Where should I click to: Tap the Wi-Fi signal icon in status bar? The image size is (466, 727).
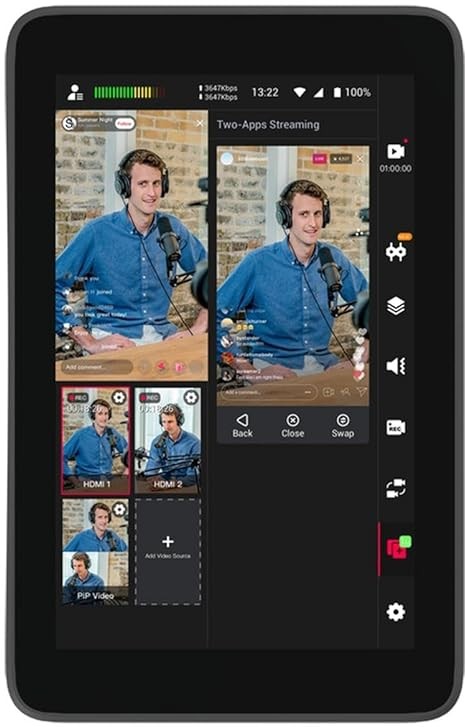300,92
